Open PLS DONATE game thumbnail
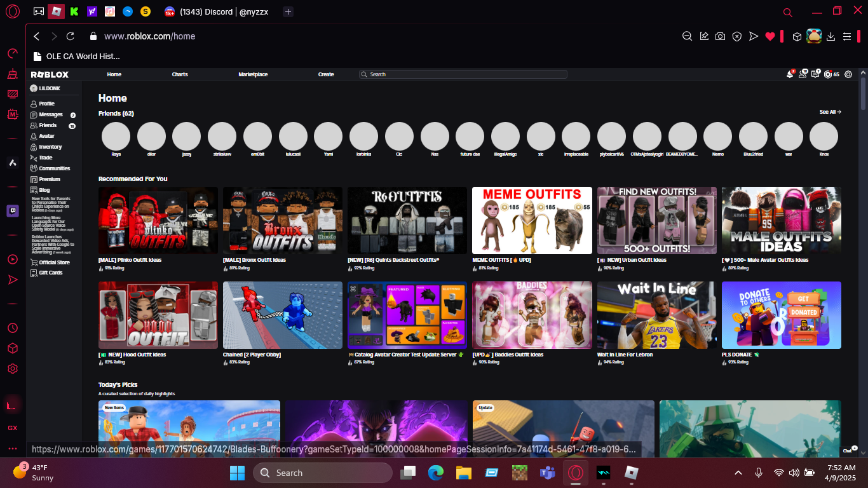The height and width of the screenshot is (488, 868). tap(781, 315)
